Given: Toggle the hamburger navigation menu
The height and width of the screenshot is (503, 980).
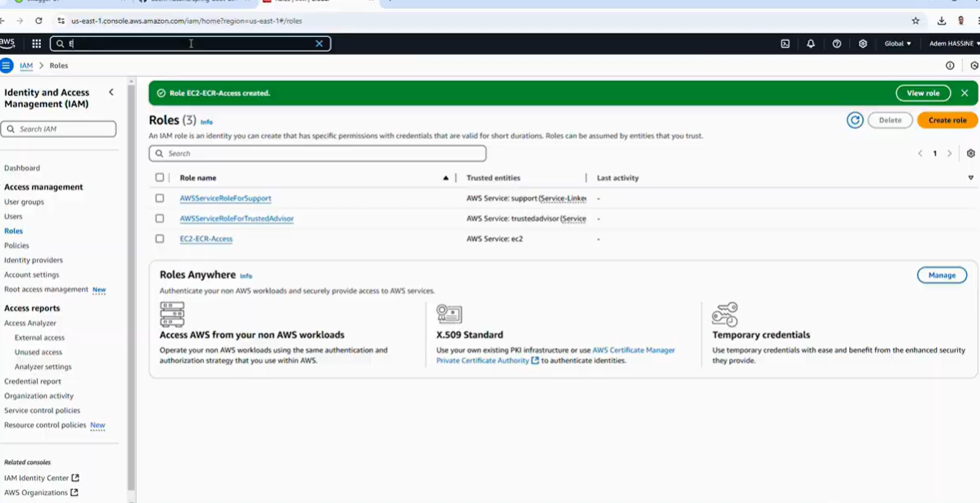Looking at the screenshot, I should pyautogui.click(x=6, y=65).
